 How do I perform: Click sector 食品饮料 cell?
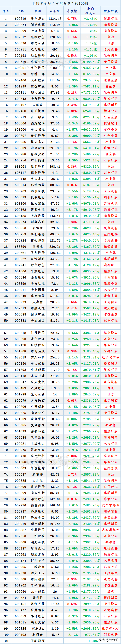coord(111,518)
